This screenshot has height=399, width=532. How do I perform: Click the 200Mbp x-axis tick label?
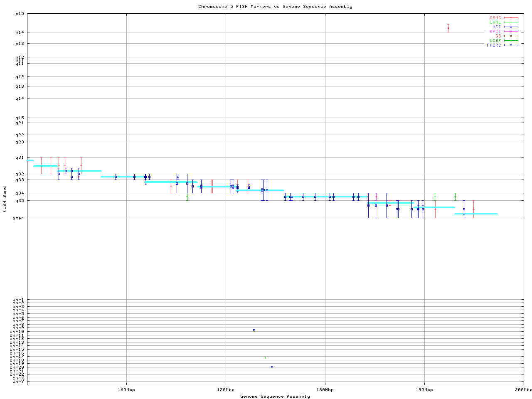(523, 390)
